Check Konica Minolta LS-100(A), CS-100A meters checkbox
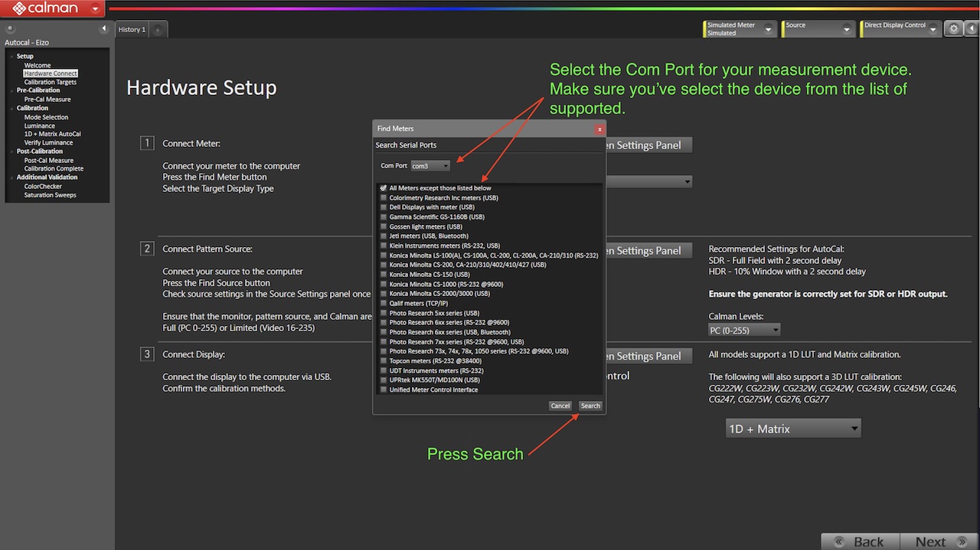This screenshot has width=980, height=550. coord(383,255)
